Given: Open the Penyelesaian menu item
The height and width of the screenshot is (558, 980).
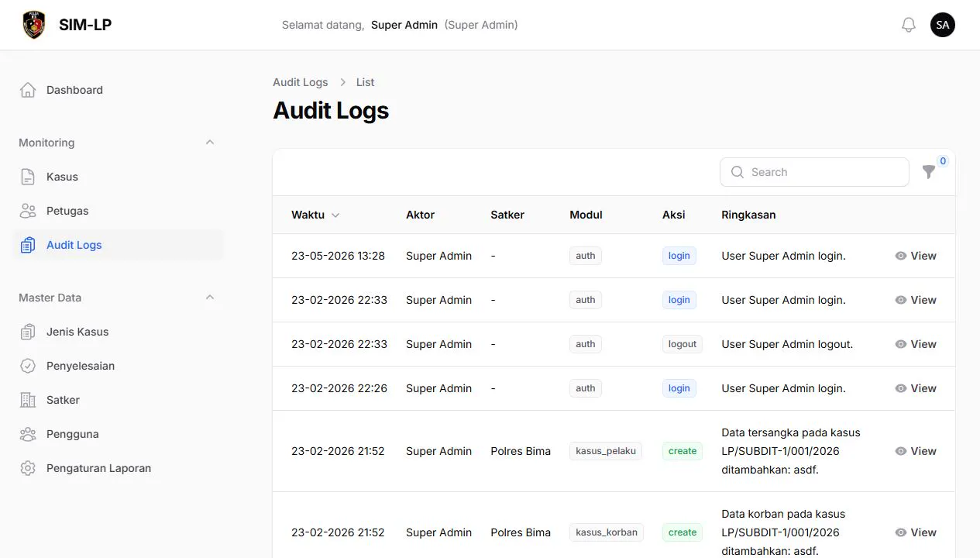Looking at the screenshot, I should point(119,366).
